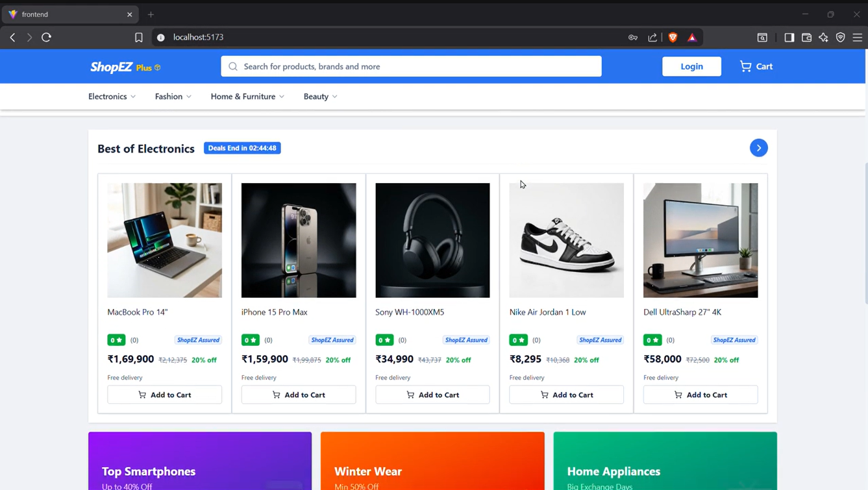The width and height of the screenshot is (868, 490).
Task: Add Dell UltraSharp monitor to cart
Action: pos(701,395)
